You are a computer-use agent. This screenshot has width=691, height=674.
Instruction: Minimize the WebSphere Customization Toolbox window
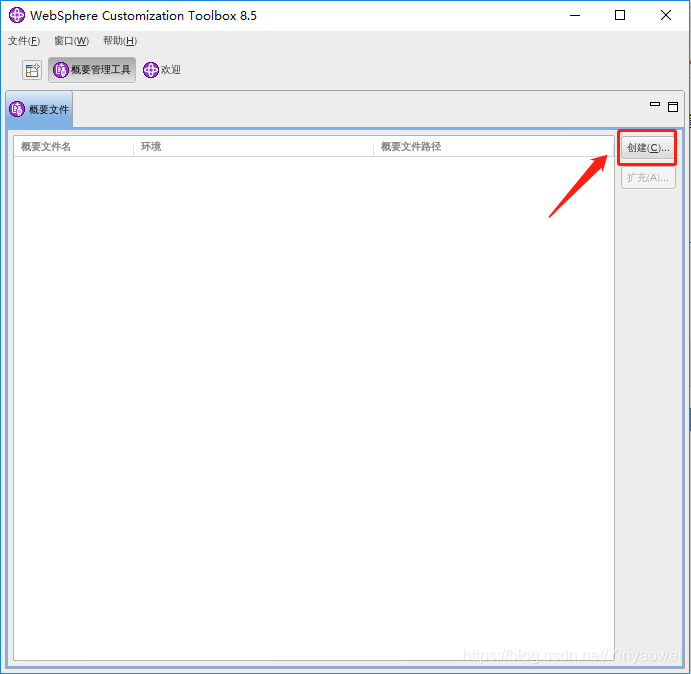[575, 15]
